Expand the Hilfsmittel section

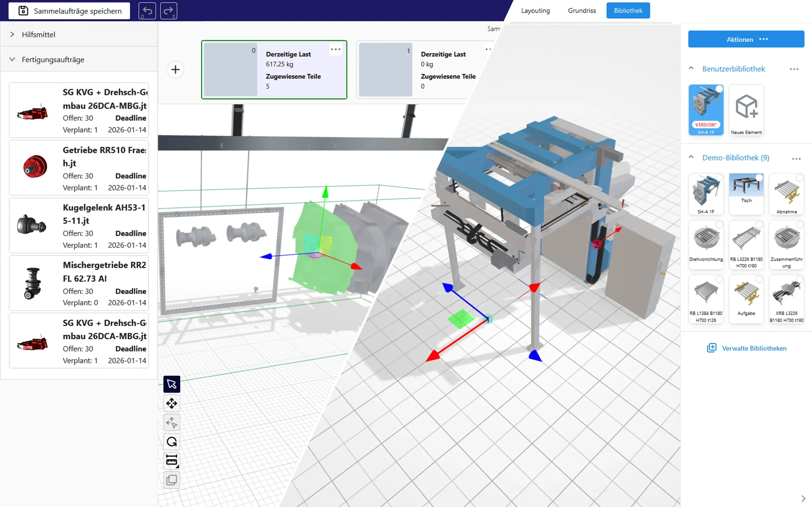(12, 34)
